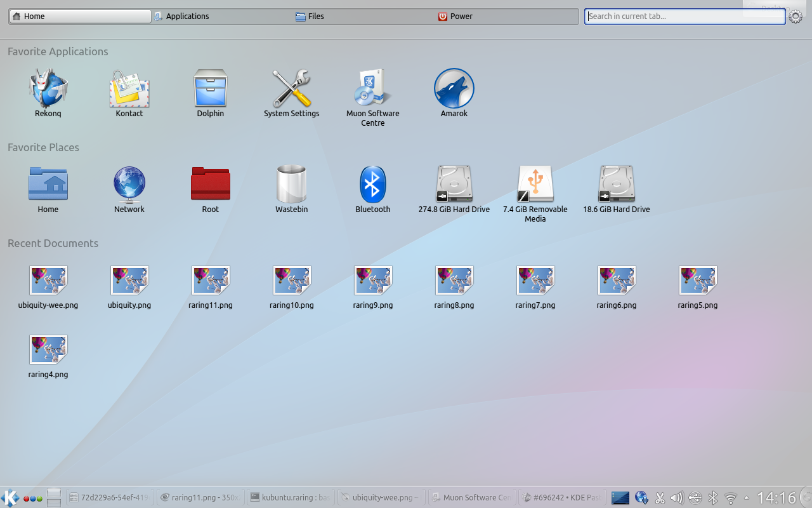Click the Search in current tab field
Viewport: 812px width, 508px height.
coord(685,17)
